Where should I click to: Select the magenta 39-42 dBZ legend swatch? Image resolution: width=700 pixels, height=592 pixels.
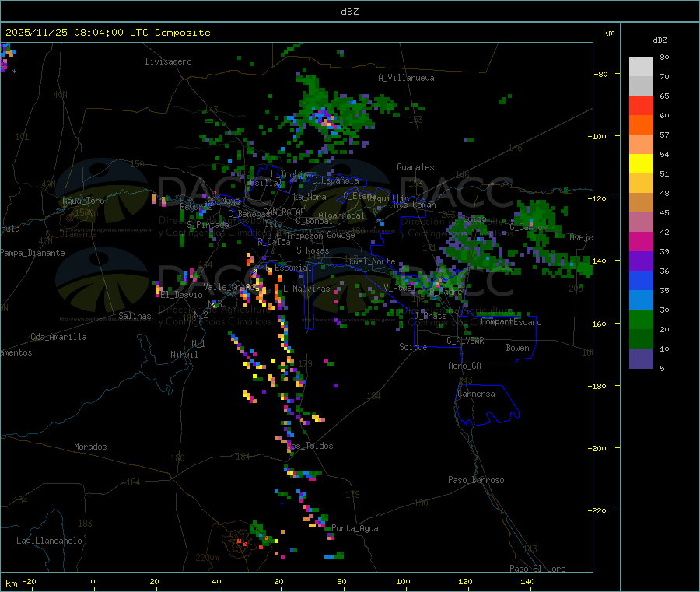click(641, 241)
